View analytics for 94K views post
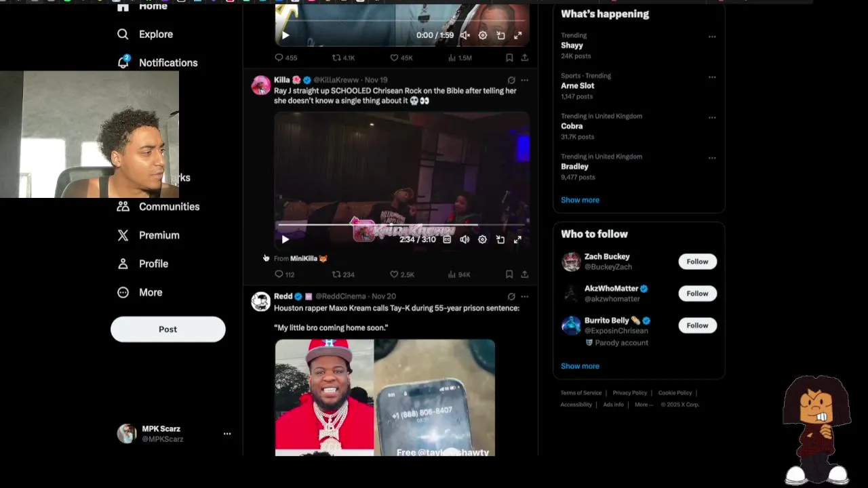This screenshot has height=488, width=868. click(x=459, y=274)
